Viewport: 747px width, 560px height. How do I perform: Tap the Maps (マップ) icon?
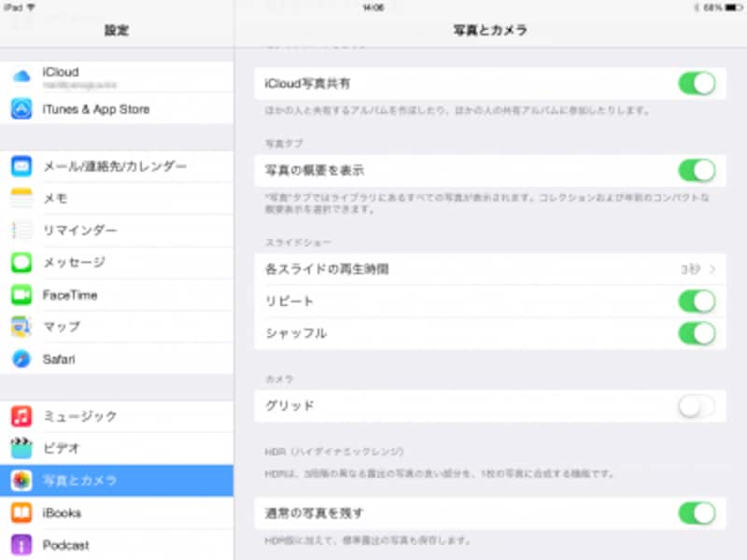pyautogui.click(x=21, y=327)
